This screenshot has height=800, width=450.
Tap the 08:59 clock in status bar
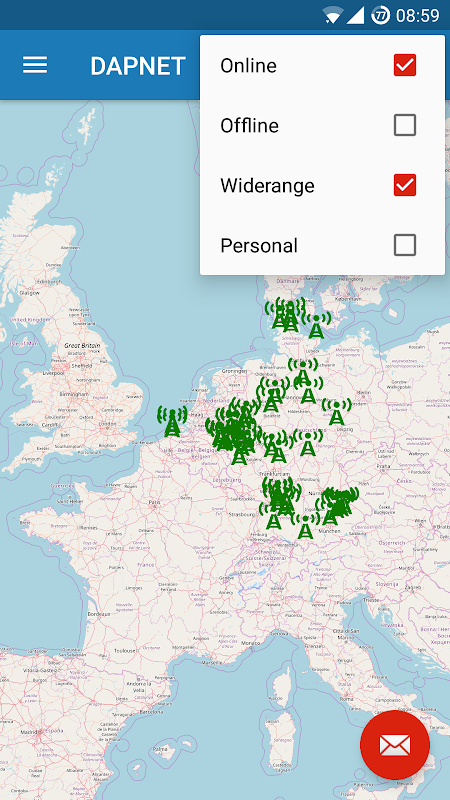tap(417, 16)
